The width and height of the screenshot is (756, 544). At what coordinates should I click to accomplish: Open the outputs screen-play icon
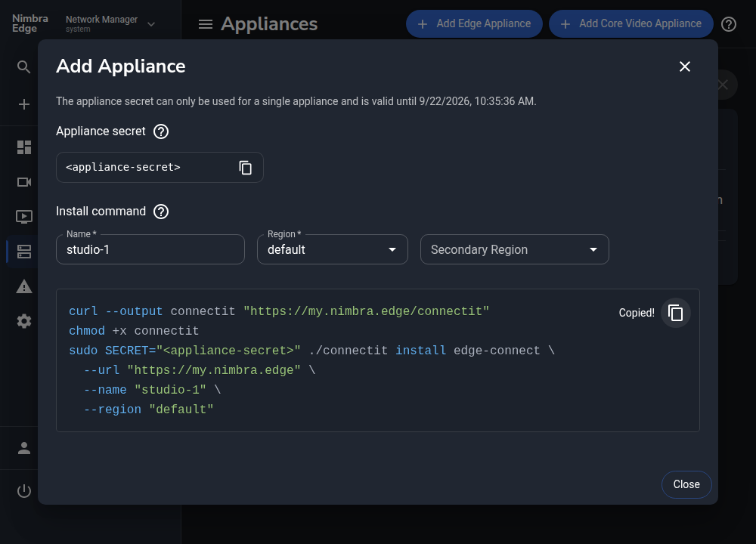[23, 217]
